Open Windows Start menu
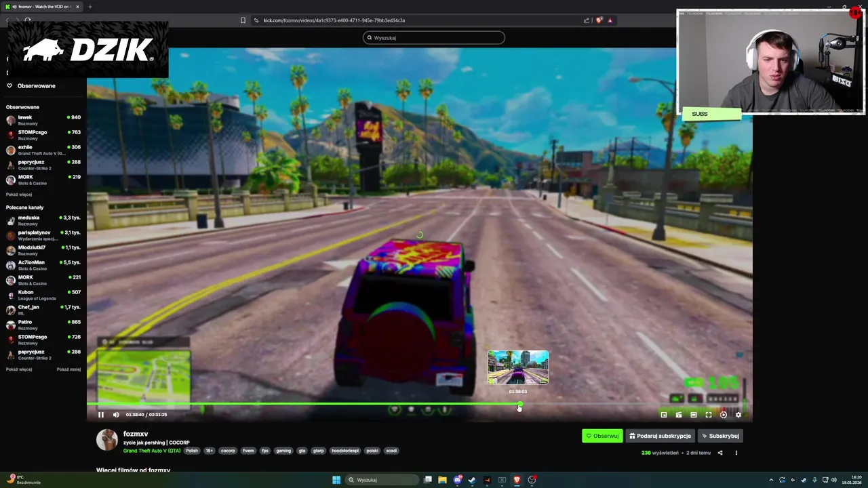This screenshot has width=868, height=488. click(x=336, y=480)
